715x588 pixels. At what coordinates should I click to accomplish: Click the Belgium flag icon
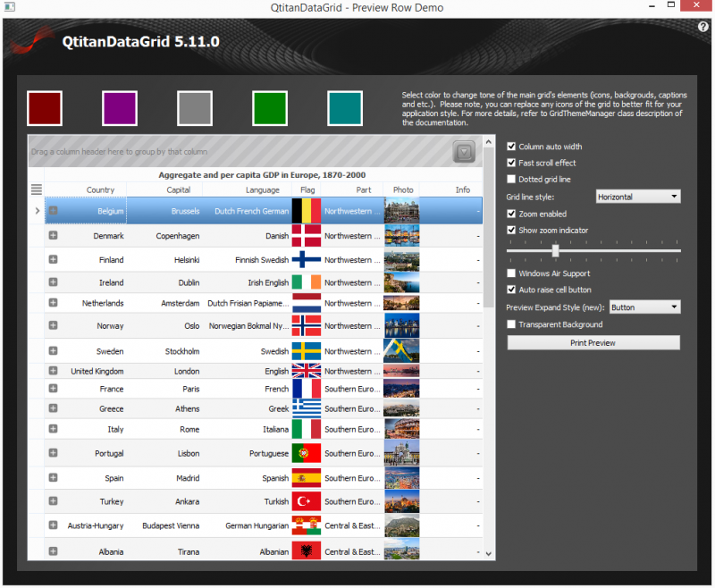click(306, 210)
